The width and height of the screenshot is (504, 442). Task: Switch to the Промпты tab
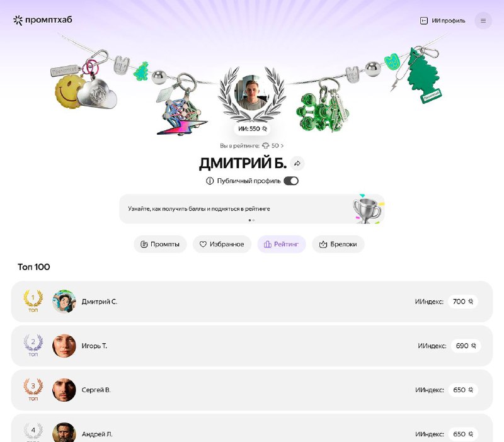coord(160,244)
